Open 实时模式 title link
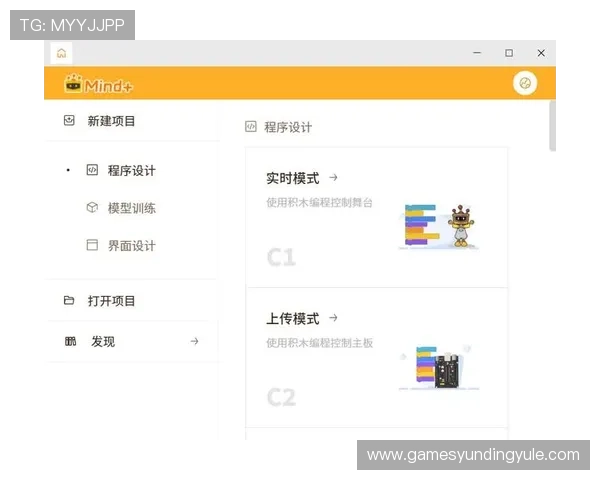The image size is (600, 480). (293, 178)
